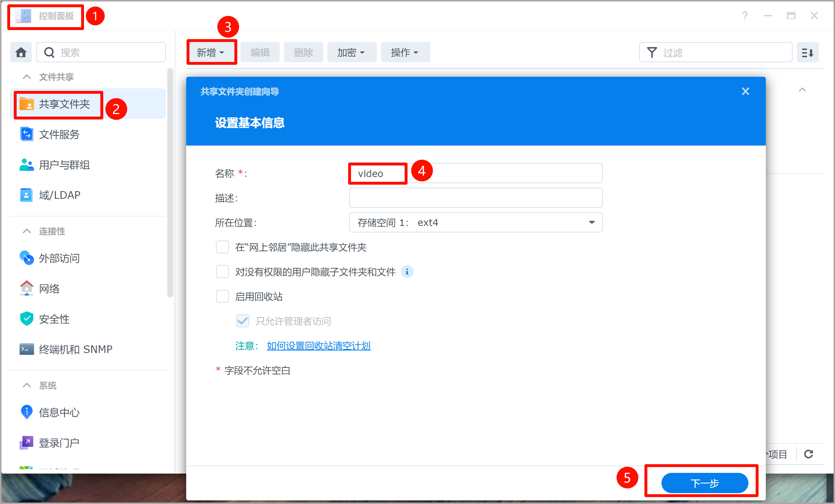Toggle 启用回收站 recycle bin checkbox

point(222,297)
